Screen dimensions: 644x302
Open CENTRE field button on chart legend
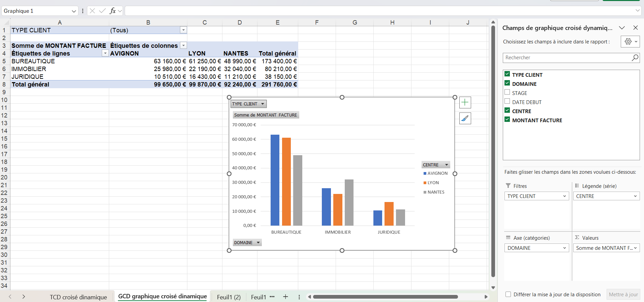436,165
